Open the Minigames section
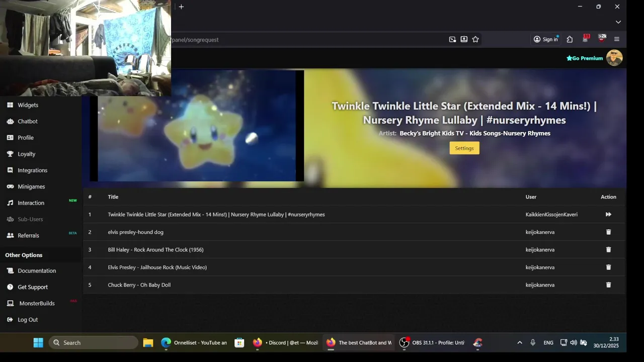644x362 pixels. (x=31, y=187)
